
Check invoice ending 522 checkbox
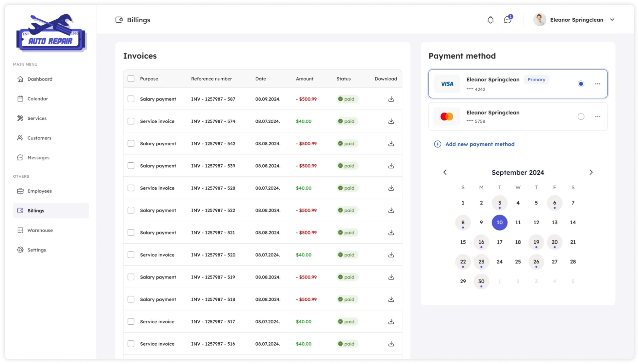[x=131, y=210]
